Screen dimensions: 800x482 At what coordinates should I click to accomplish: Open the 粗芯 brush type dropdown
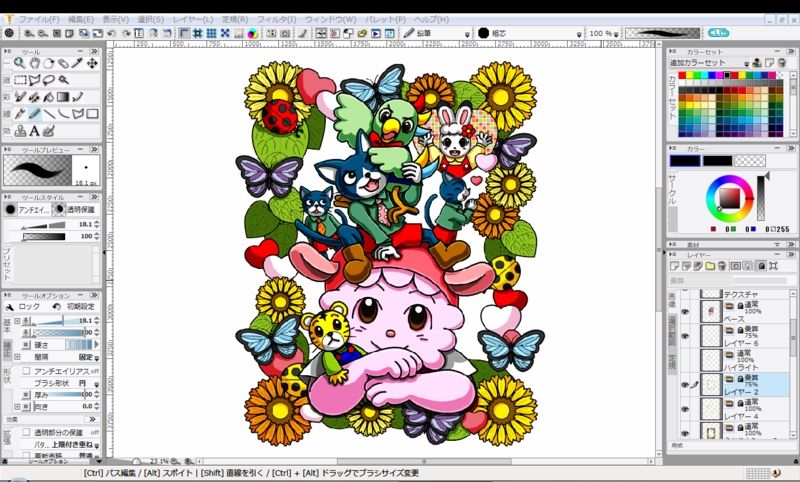[579, 34]
